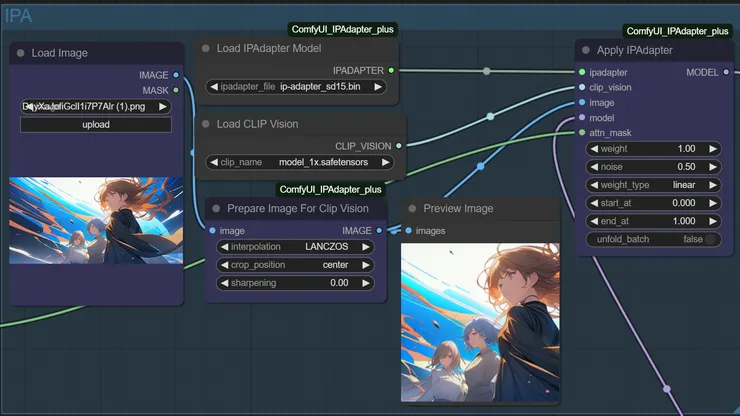The width and height of the screenshot is (740, 416).
Task: Increase the start_at value
Action: [713, 203]
